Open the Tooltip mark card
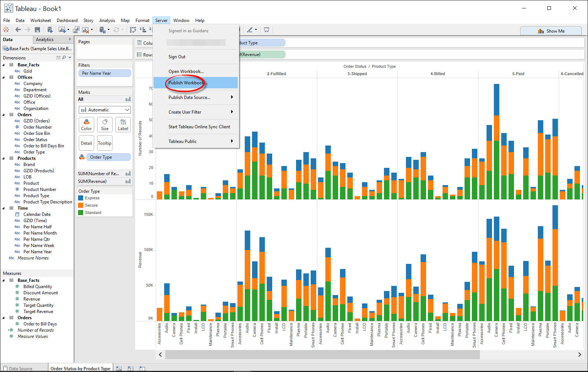The height and width of the screenshot is (372, 588). coord(105,143)
